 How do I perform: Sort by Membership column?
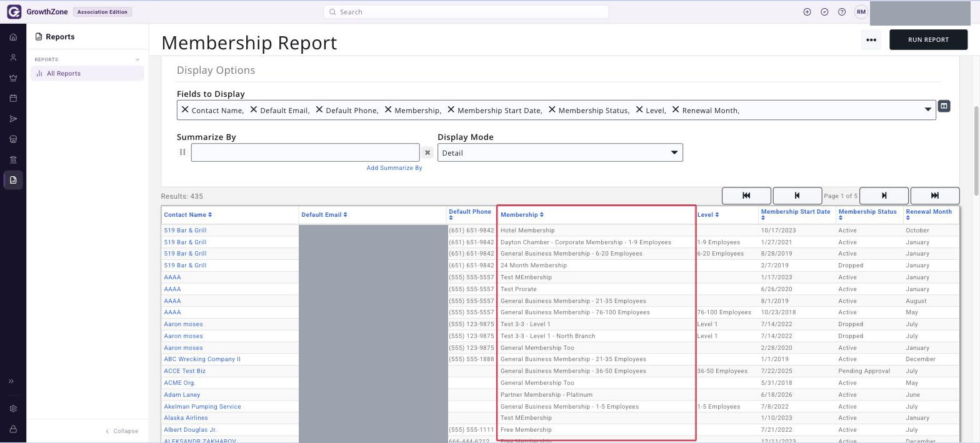pos(522,215)
